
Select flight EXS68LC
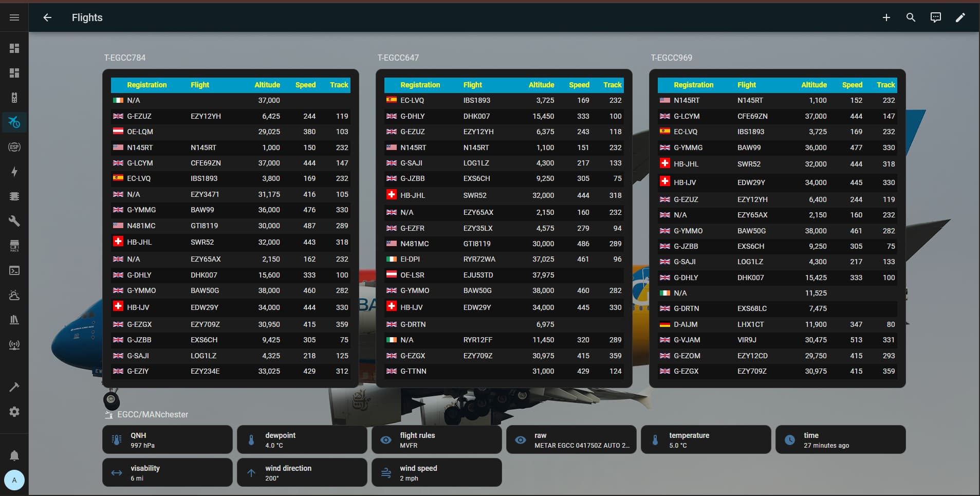pyautogui.click(x=752, y=308)
